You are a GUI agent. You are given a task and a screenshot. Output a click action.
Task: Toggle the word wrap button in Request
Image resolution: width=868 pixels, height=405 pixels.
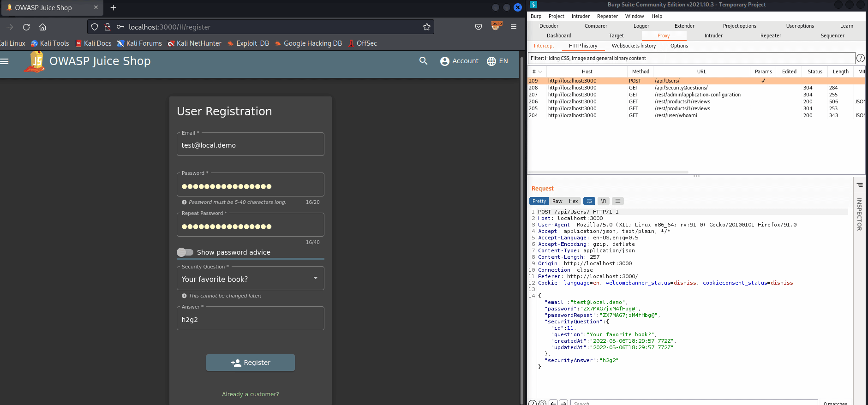pos(589,201)
